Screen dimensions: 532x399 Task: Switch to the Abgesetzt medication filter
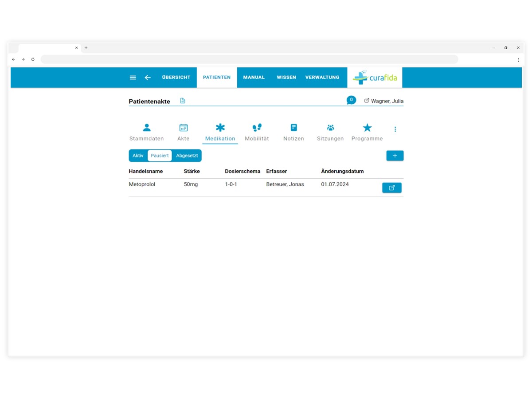[187, 156]
